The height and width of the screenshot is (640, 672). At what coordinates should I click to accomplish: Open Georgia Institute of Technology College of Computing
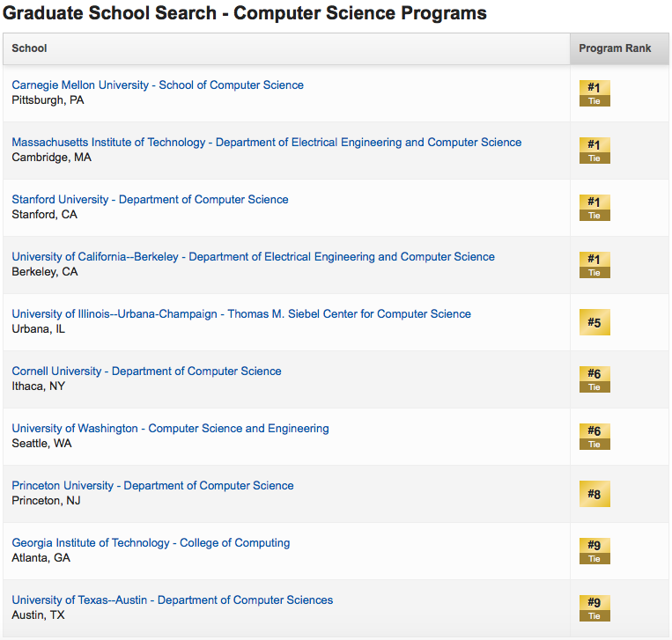coord(151,543)
